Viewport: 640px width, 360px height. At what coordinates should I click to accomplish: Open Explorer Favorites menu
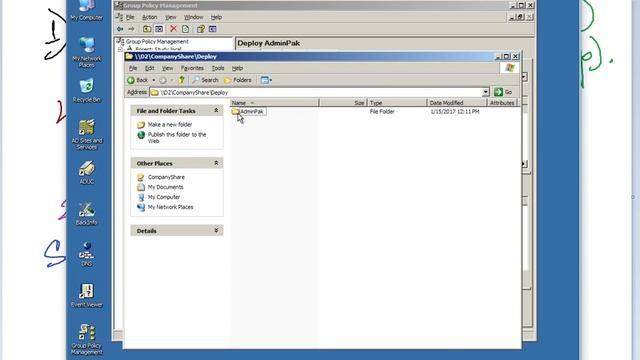pos(192,68)
